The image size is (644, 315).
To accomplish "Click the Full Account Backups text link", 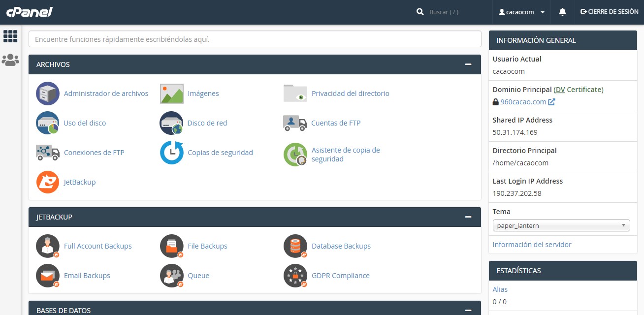I will pos(98,246).
